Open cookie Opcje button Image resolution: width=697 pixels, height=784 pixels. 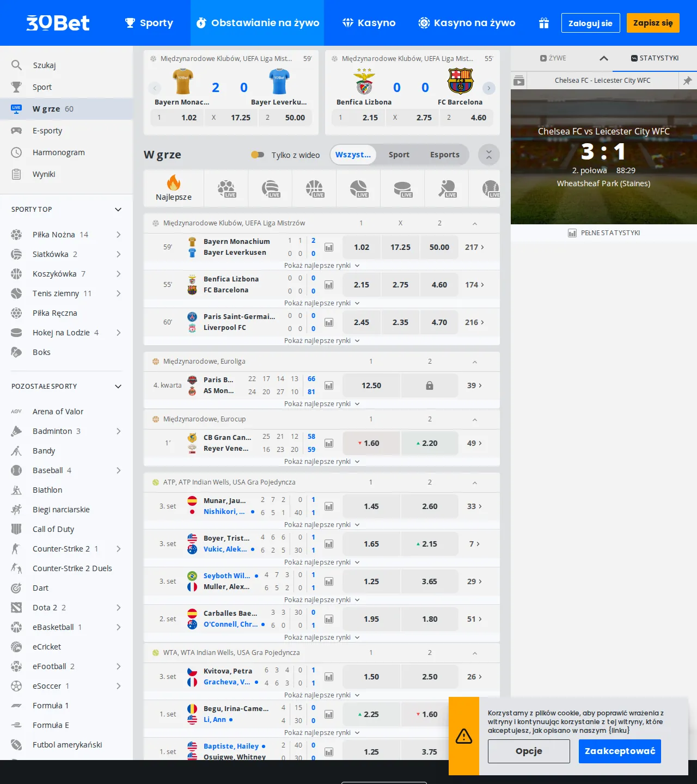click(529, 751)
